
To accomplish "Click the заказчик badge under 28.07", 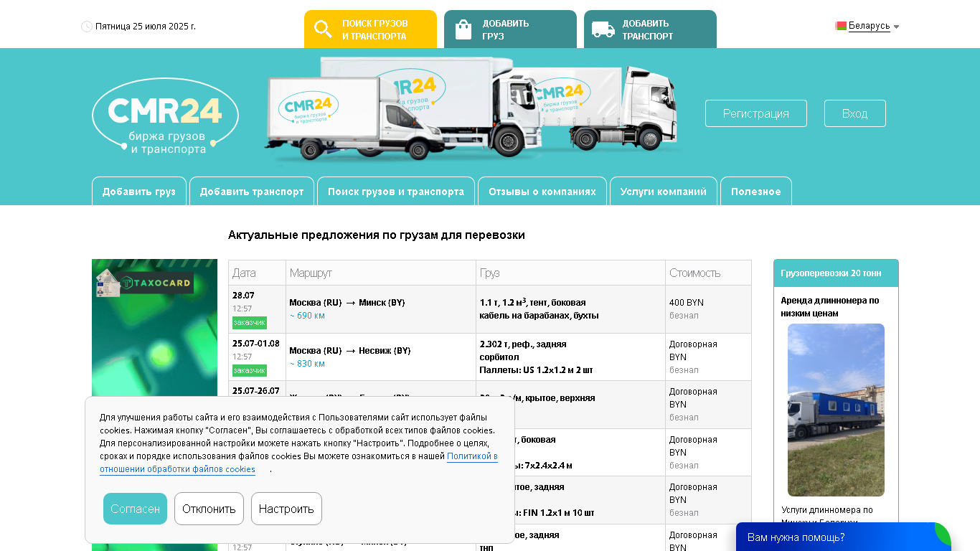I will [249, 323].
